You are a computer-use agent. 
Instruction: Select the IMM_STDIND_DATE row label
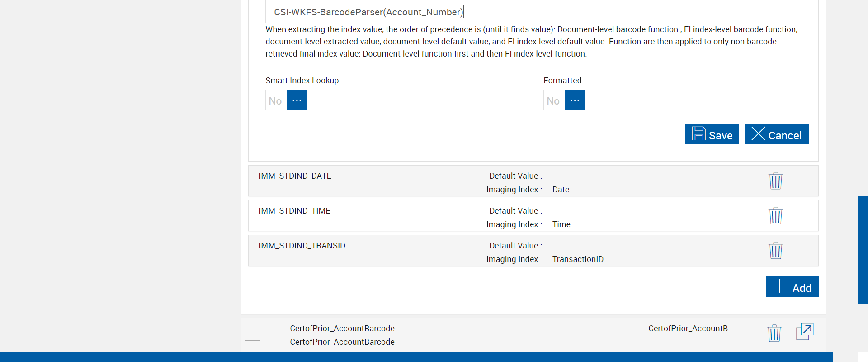pos(295,176)
